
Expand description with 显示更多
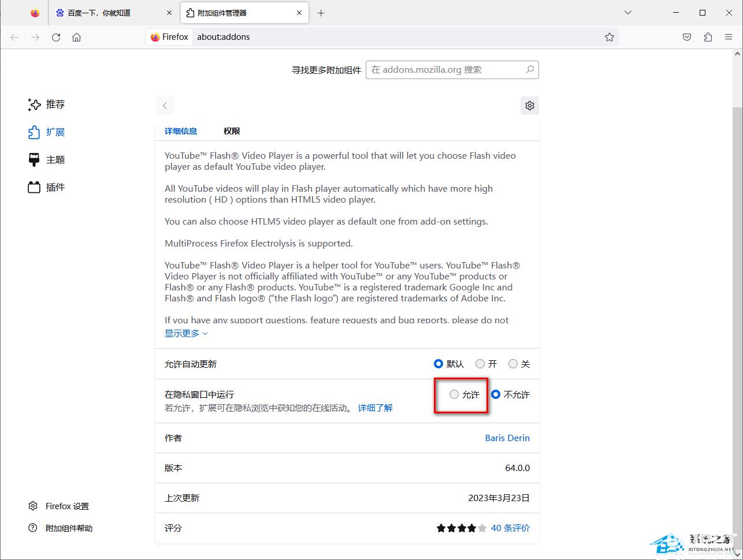186,333
